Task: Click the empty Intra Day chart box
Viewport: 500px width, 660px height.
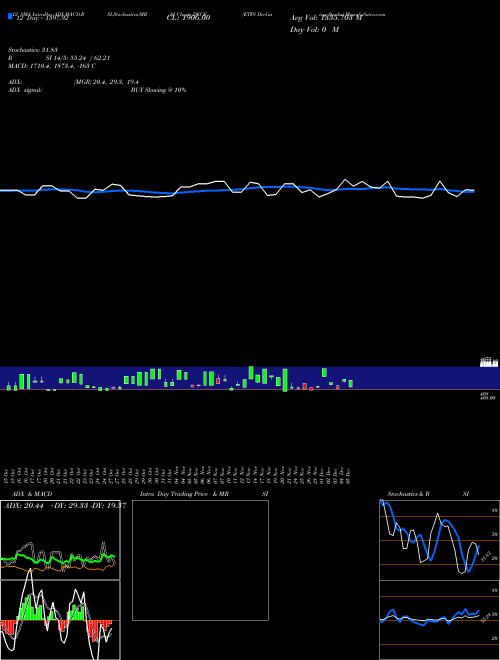Action: 200,560
